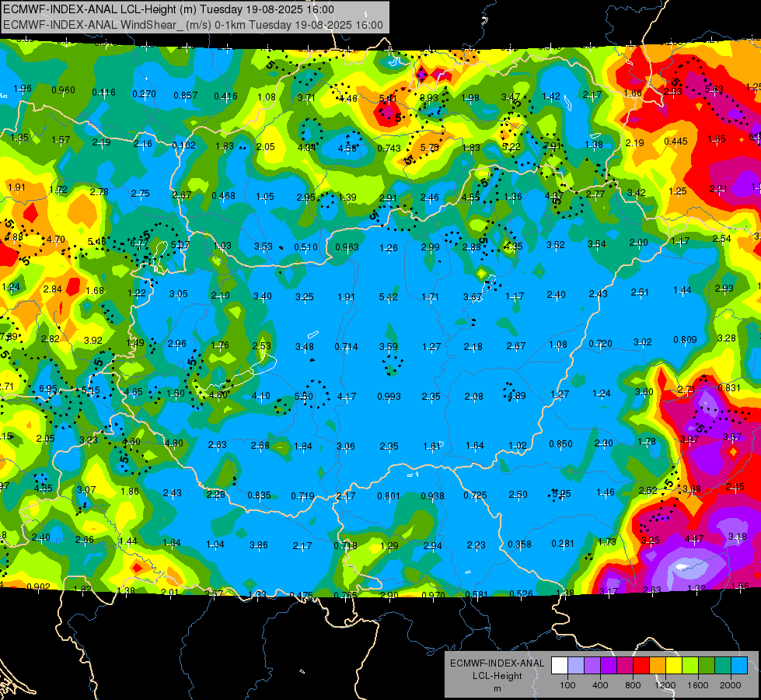
Task: Click the wind shear value 8.93
Action: coord(429,98)
